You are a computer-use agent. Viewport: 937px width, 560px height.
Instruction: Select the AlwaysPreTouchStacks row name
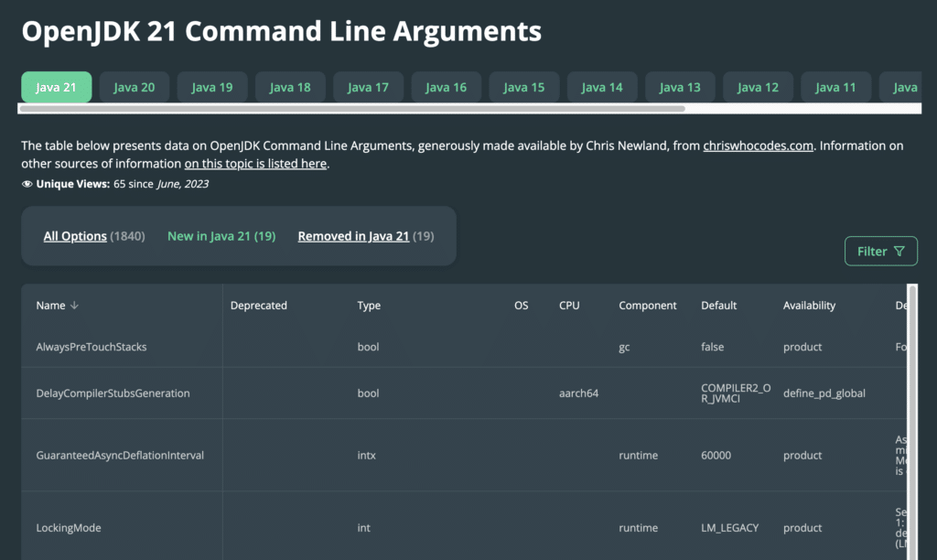92,347
